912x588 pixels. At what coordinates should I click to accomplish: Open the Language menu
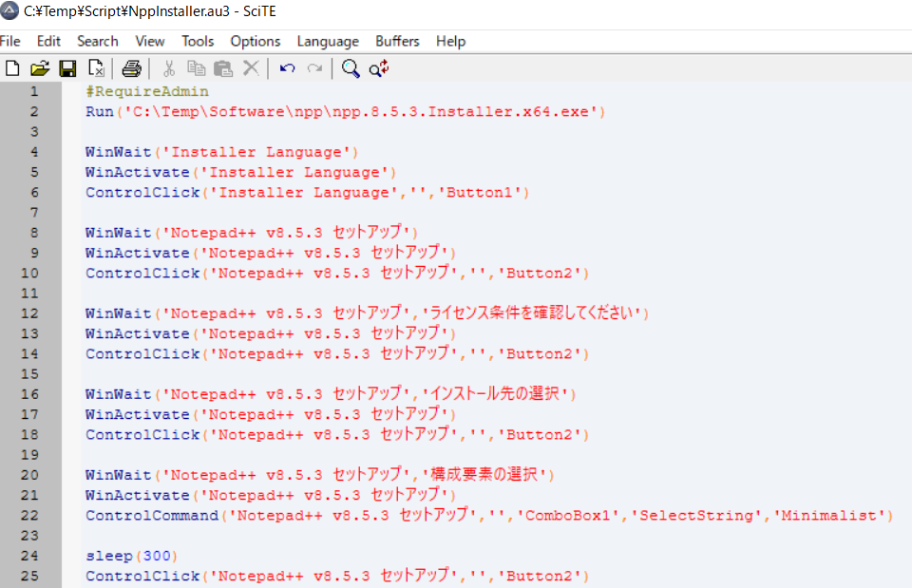[x=328, y=41]
